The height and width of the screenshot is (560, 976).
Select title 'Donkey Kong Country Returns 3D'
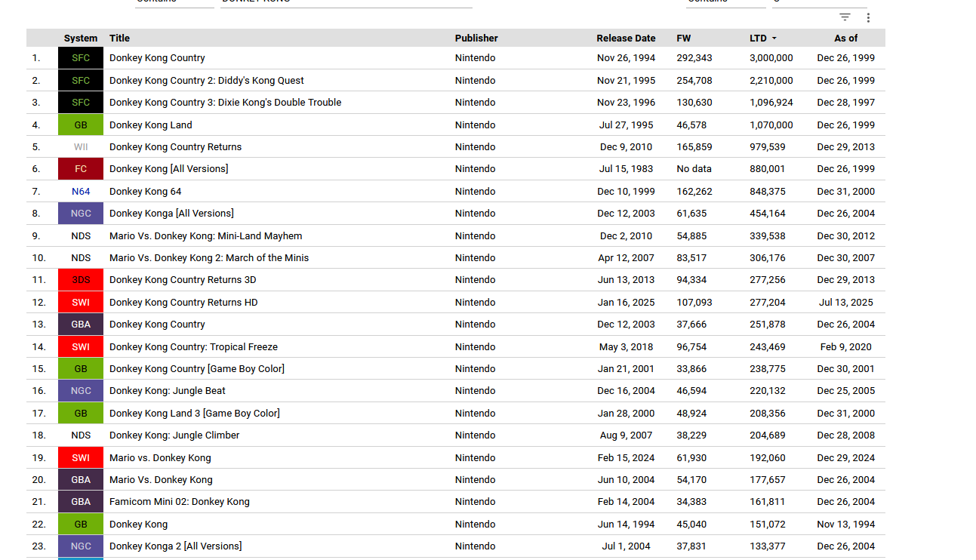coord(183,280)
